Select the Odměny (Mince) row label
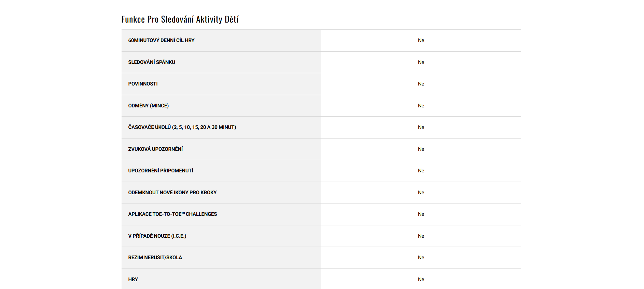644x289 pixels. point(148,106)
